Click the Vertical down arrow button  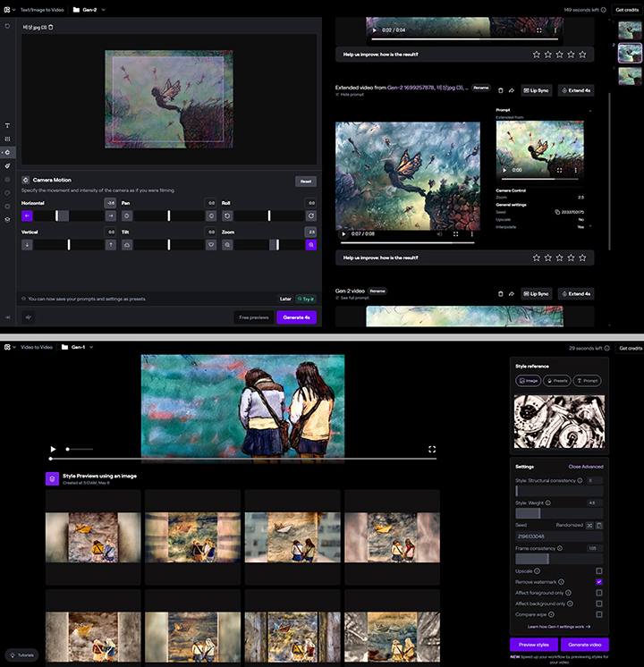pos(27,245)
